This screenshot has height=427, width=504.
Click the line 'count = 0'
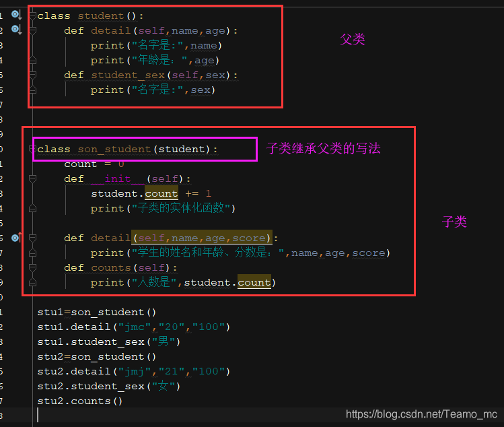(94, 164)
